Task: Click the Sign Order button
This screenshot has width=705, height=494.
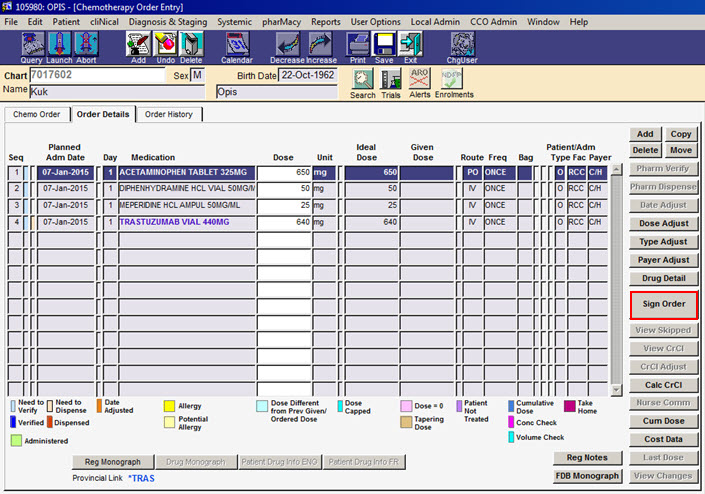Action: [664, 304]
